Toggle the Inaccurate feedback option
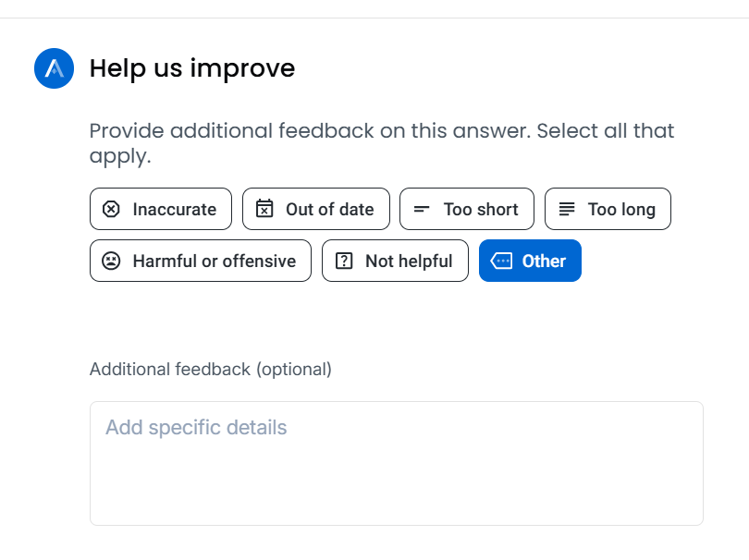The image size is (749, 560). coord(161,209)
